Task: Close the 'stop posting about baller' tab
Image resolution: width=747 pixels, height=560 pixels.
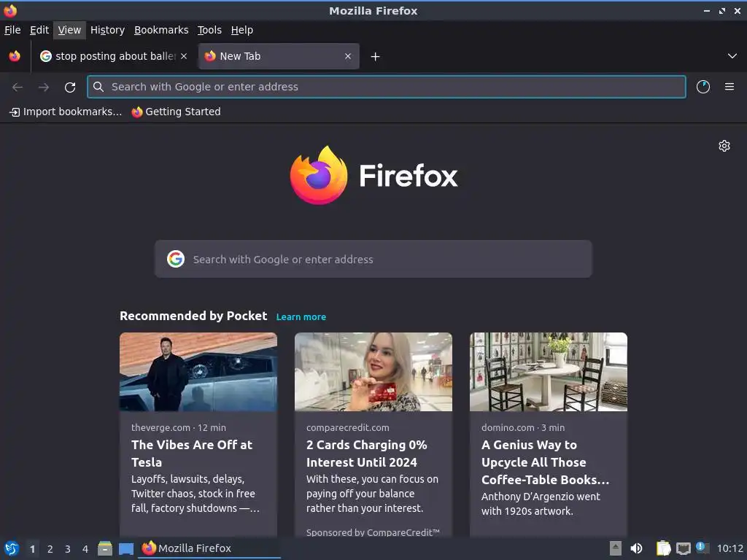Action: point(184,56)
